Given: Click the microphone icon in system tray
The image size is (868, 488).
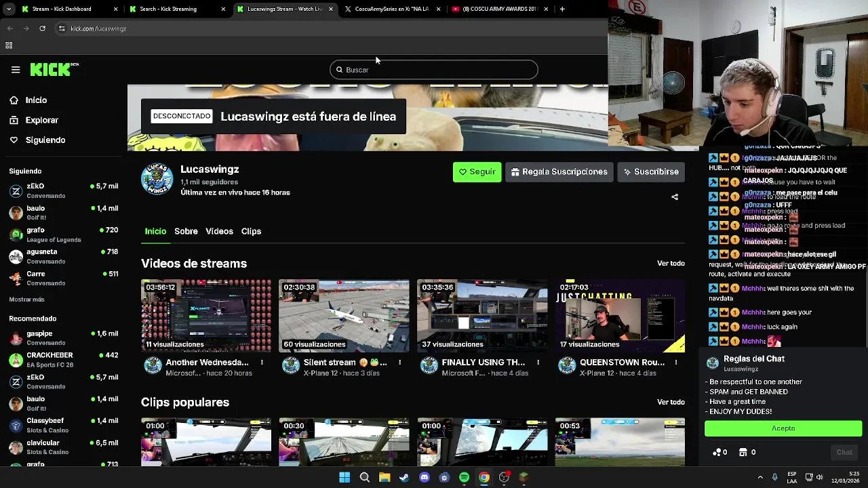Looking at the screenshot, I should coord(774,477).
